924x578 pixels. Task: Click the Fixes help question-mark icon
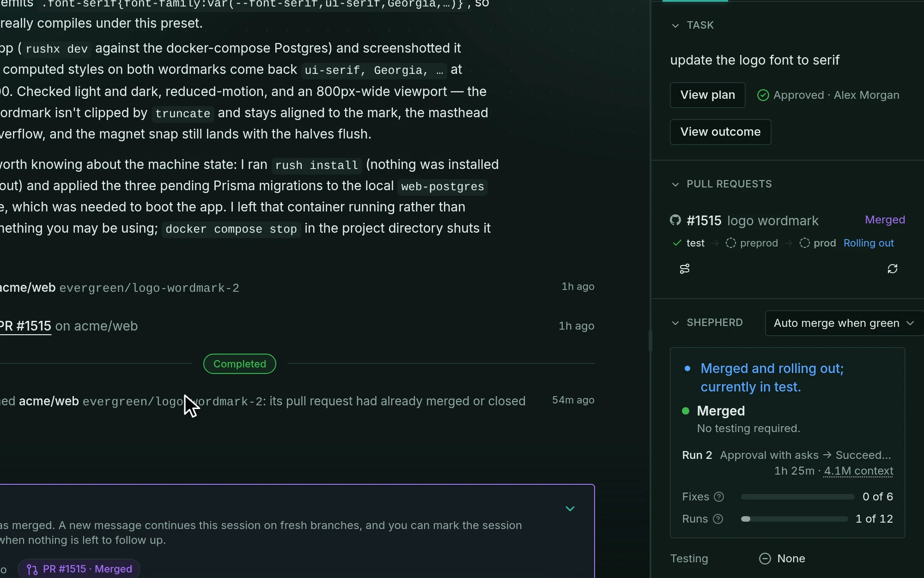click(719, 497)
